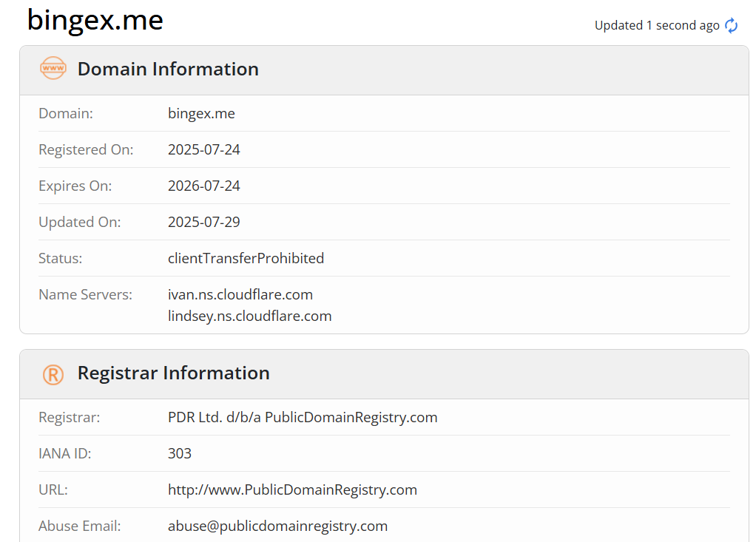Click the orange www globe icon
The width and height of the screenshot is (756, 542).
(53, 68)
